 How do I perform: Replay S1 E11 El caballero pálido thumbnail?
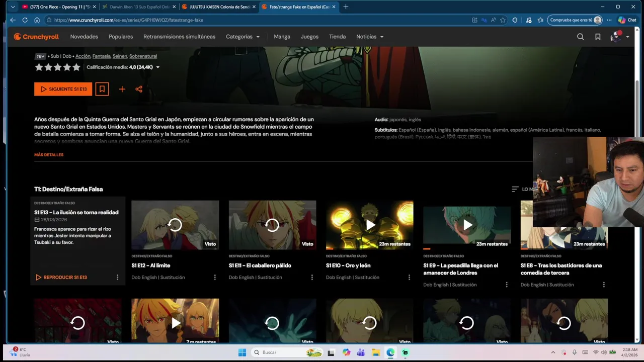(272, 225)
